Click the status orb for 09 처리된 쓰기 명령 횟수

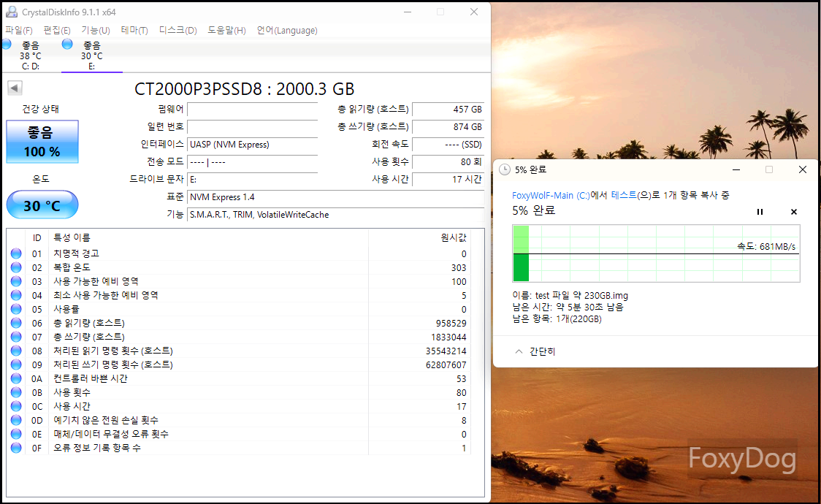tap(16, 364)
